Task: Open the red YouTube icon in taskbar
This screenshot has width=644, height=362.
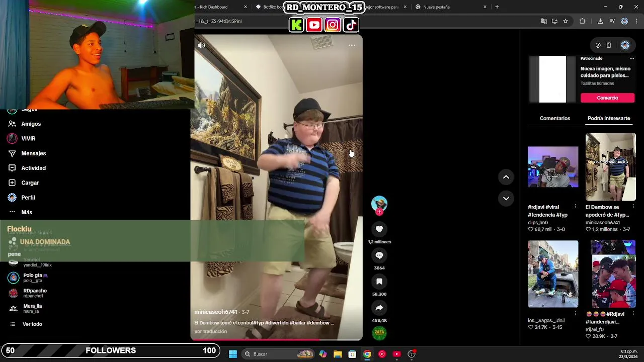Action: click(396, 354)
